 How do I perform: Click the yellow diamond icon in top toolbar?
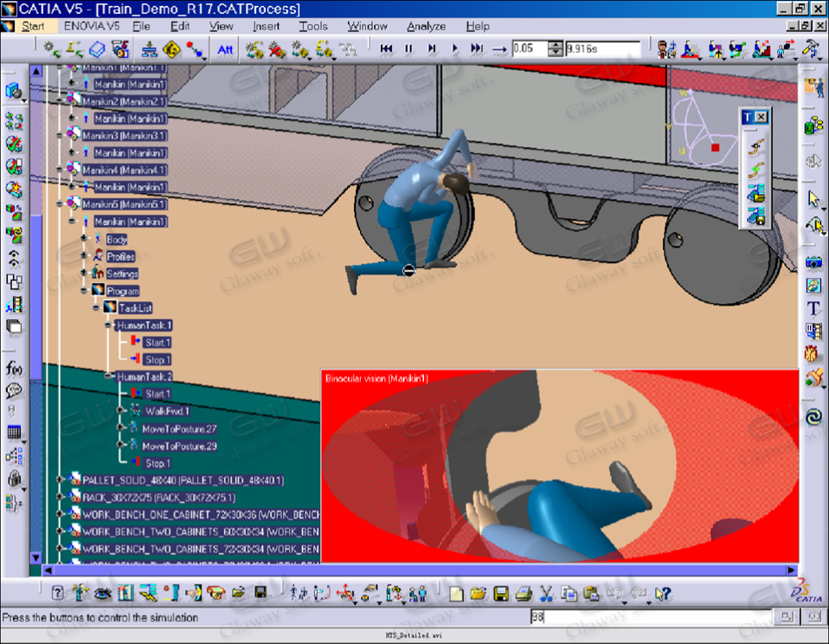(x=171, y=49)
